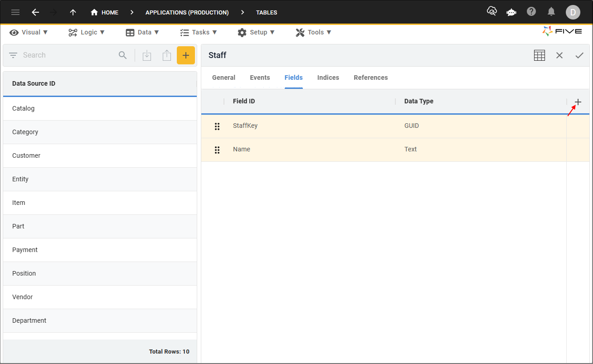The image size is (593, 364).
Task: Expand the Tasks menu
Action: point(199,32)
